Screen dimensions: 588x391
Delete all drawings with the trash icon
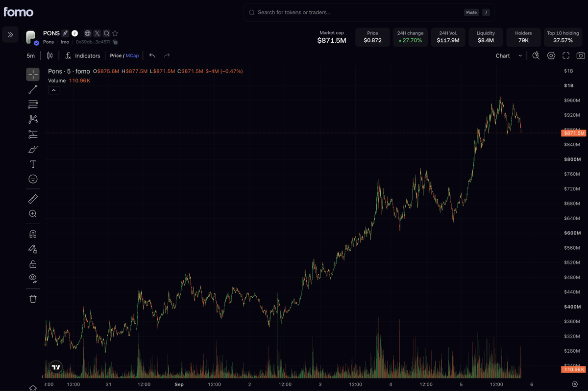(x=33, y=299)
